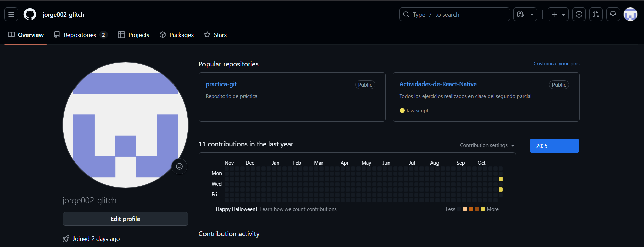Open the Packages tab
Screen dimensions: 644x247
pyautogui.click(x=177, y=35)
